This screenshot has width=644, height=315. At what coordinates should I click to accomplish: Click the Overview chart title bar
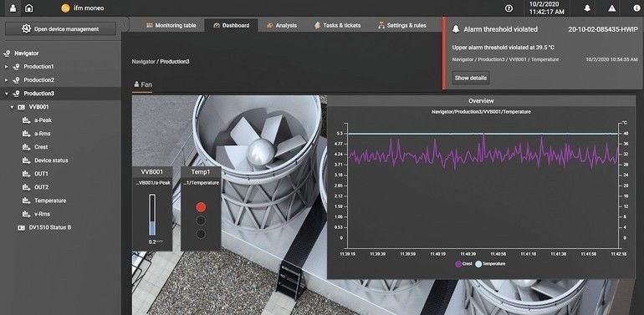(x=481, y=100)
